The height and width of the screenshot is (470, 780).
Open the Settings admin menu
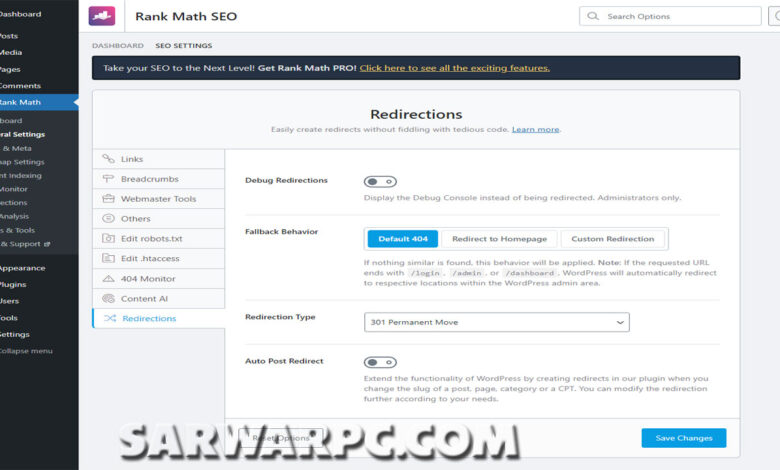[39, 334]
